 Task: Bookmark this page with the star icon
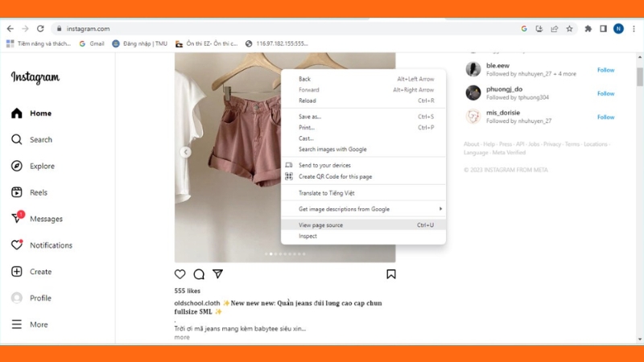[569, 29]
